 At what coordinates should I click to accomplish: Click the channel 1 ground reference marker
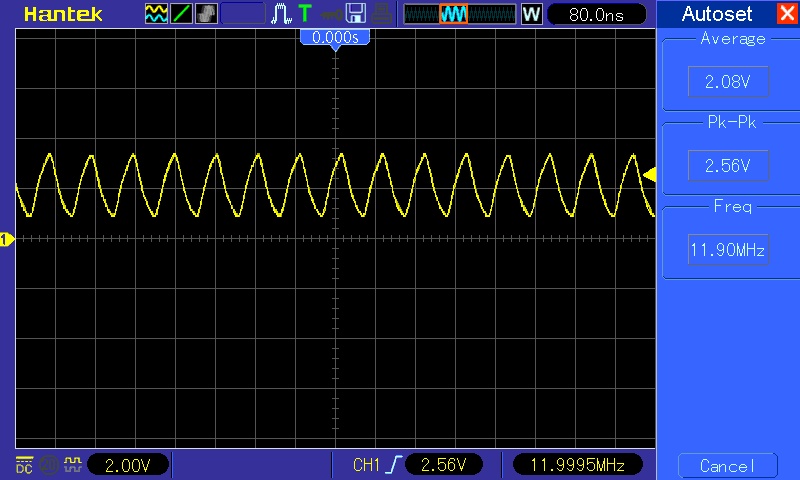(7, 239)
